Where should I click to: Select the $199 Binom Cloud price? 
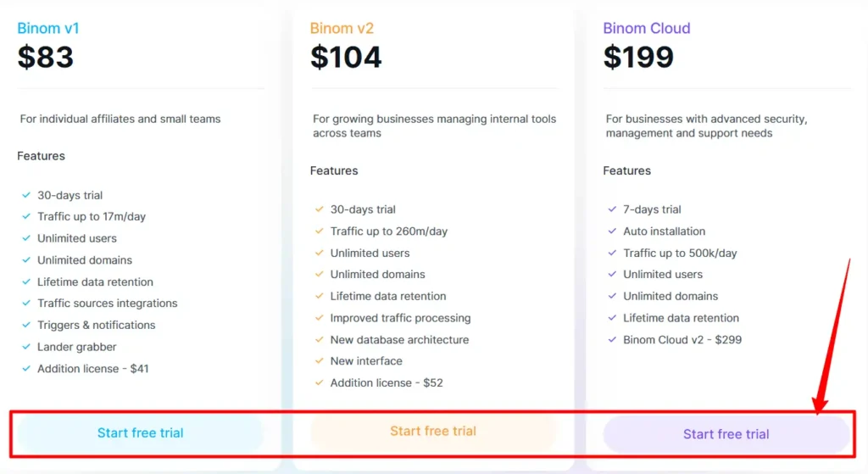pos(639,58)
